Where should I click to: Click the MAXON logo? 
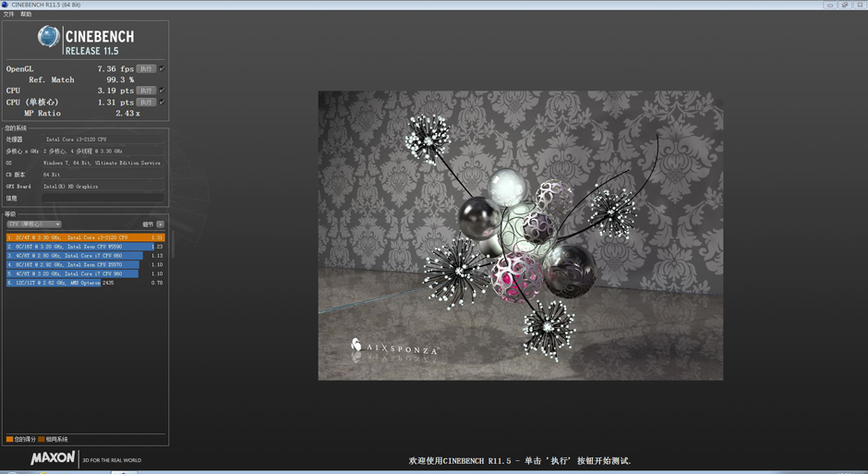(x=53, y=458)
